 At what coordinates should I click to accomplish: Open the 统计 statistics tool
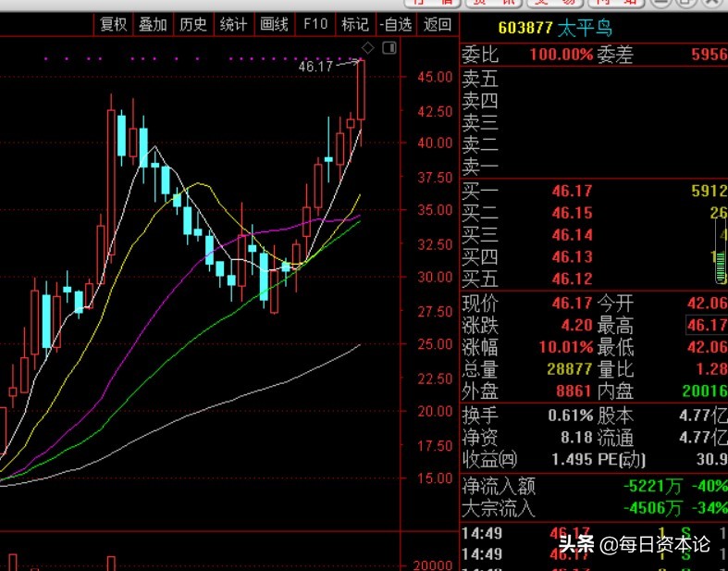click(x=234, y=25)
